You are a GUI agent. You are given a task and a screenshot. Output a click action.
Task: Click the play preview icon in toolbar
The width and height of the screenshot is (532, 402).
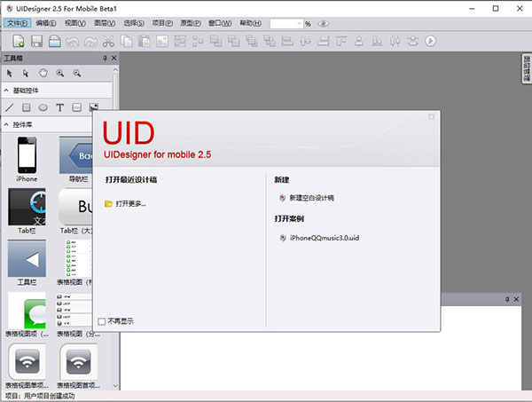[430, 41]
